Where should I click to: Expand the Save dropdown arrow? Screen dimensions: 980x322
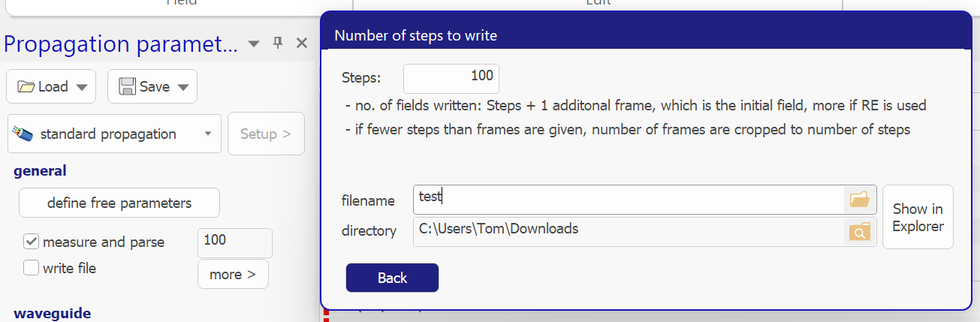182,87
